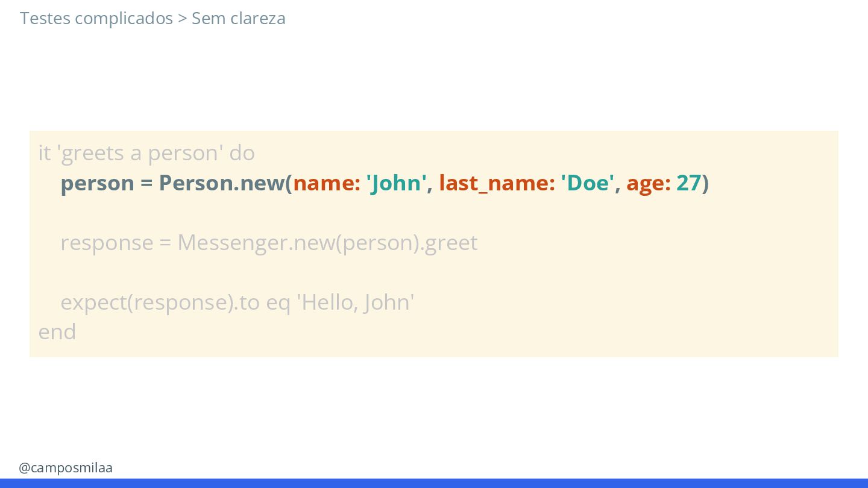This screenshot has height=488, width=868.
Task: Select the 'Sem clareza' breadcrumb text
Action: [x=239, y=19]
